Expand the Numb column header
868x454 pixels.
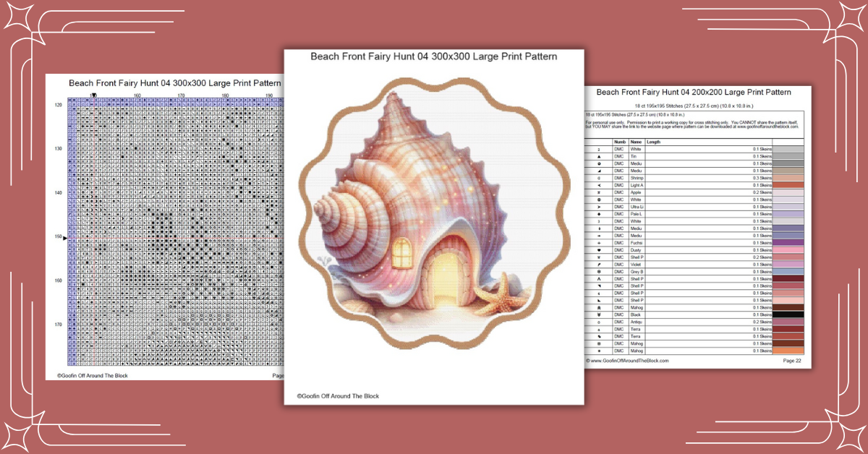click(x=620, y=142)
